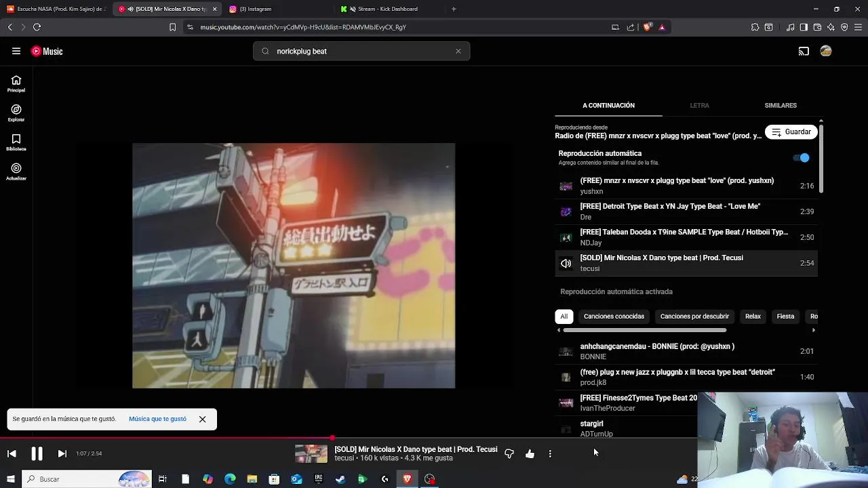This screenshot has width=868, height=488.
Task: Switch to A CONTINUACIÓN tab
Action: click(608, 105)
